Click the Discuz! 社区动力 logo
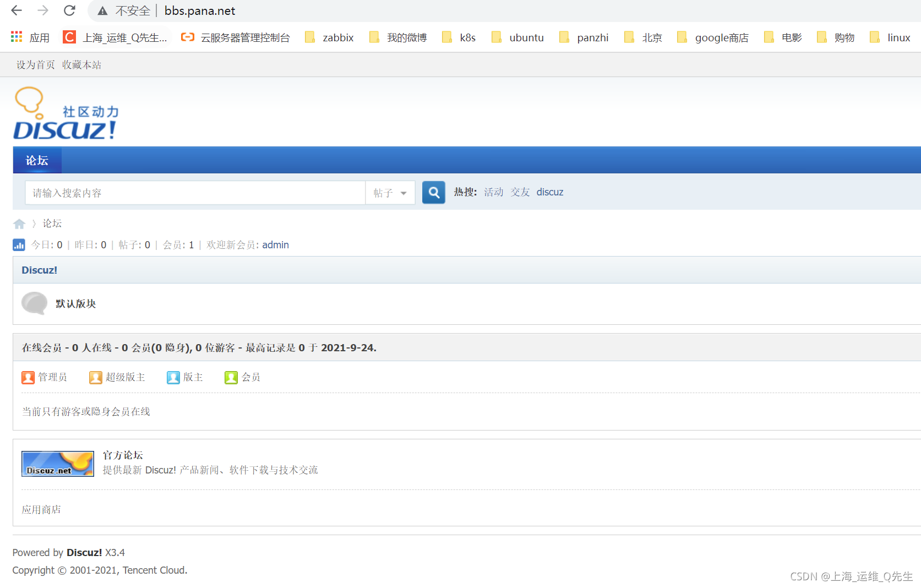 click(66, 113)
